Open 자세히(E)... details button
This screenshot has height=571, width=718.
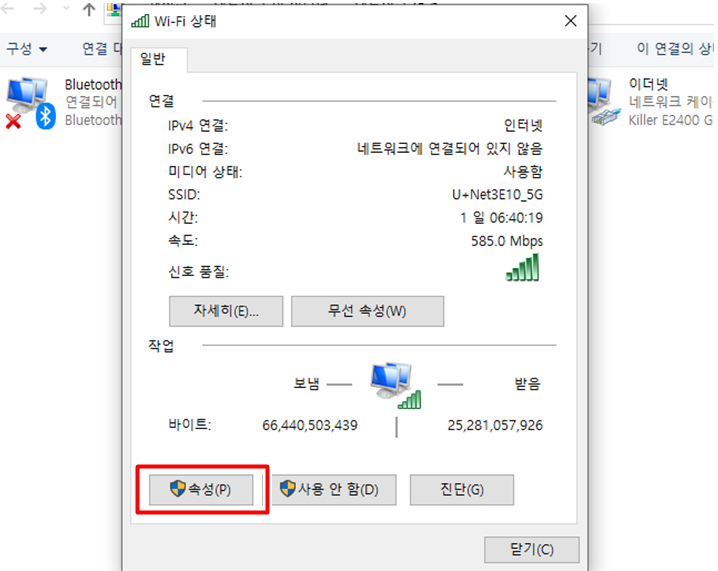pos(226,311)
